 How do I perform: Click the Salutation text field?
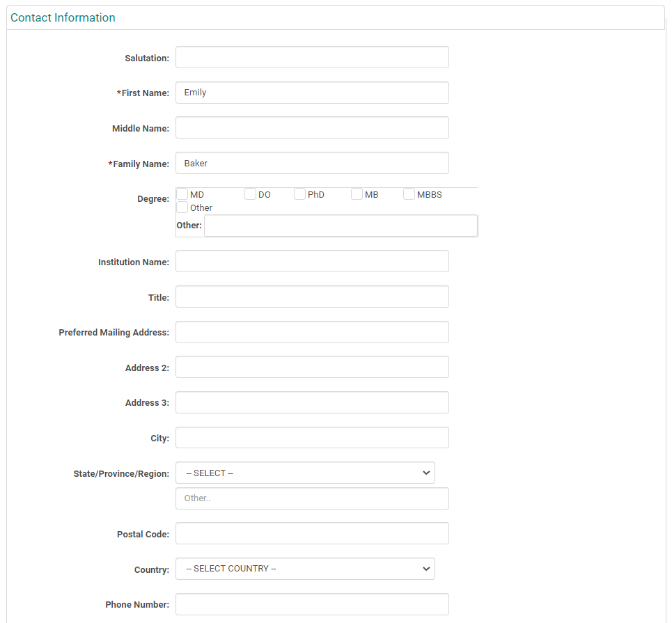(312, 58)
